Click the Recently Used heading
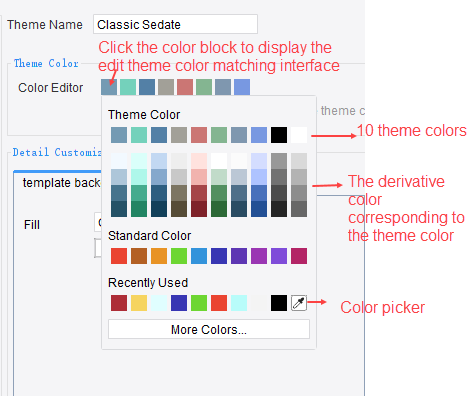 (x=148, y=283)
